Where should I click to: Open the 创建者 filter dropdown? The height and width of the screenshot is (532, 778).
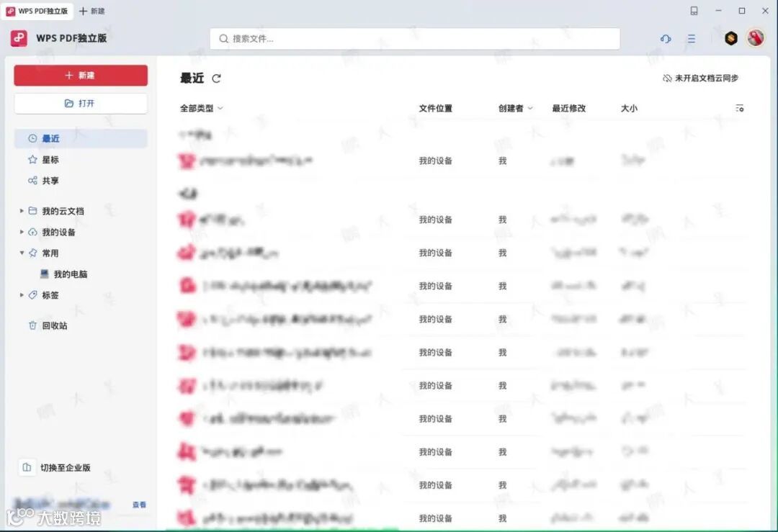pyautogui.click(x=515, y=108)
